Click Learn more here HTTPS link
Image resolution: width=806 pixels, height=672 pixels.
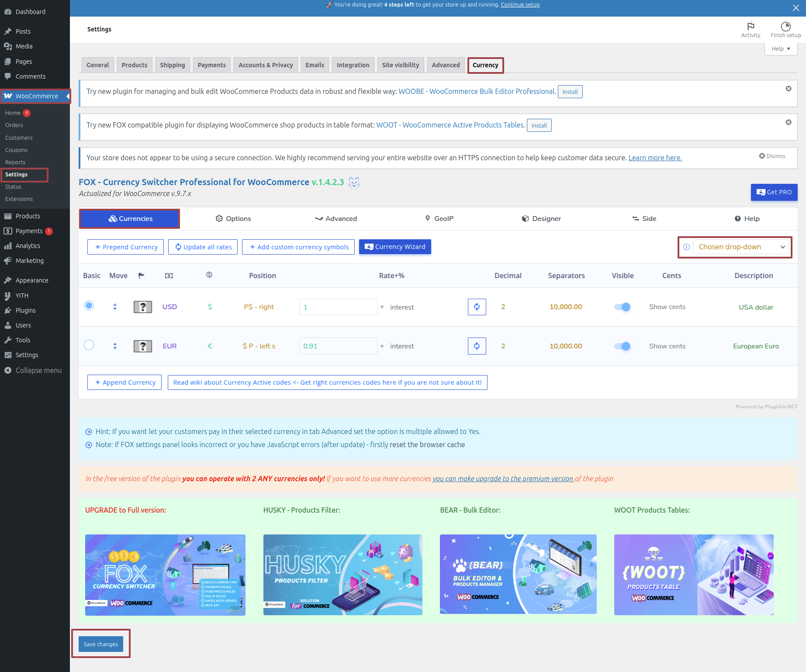655,158
